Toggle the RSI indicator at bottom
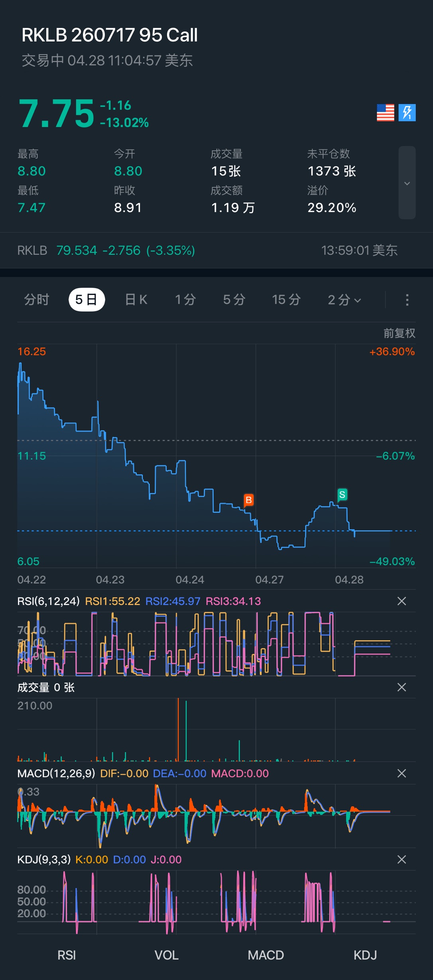433x980 pixels. tap(67, 955)
